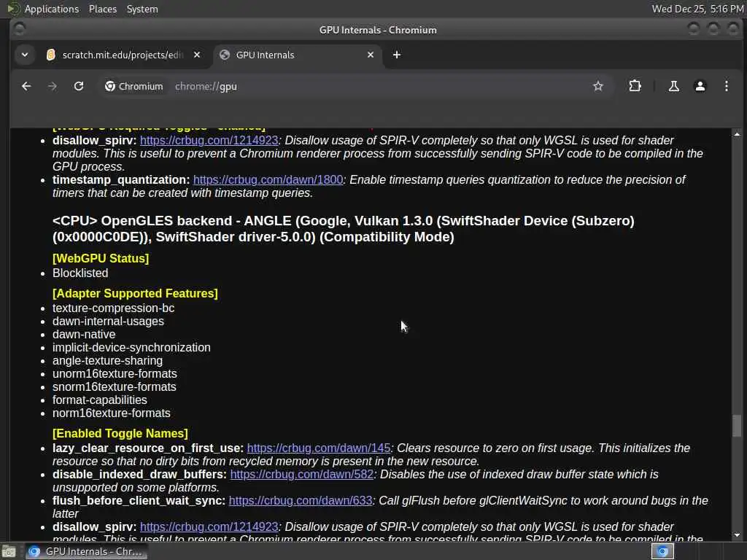This screenshot has width=747, height=560.
Task: Click 'implicit-device-synchronization' item
Action: 131,348
